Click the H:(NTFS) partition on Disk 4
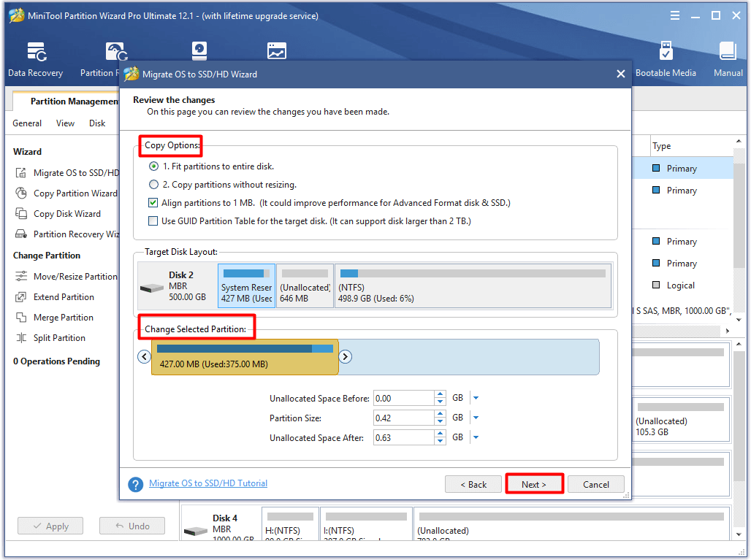The height and width of the screenshot is (560, 751). tap(290, 524)
